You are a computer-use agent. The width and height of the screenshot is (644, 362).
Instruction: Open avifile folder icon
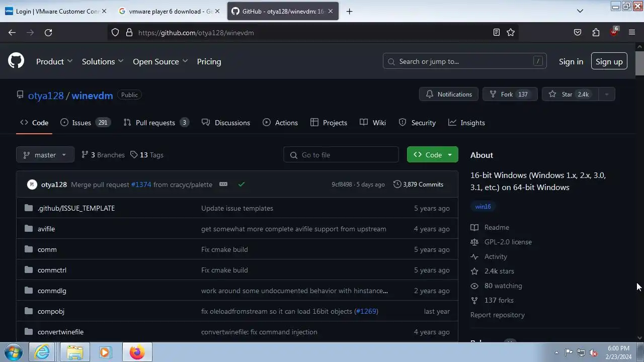pyautogui.click(x=29, y=229)
